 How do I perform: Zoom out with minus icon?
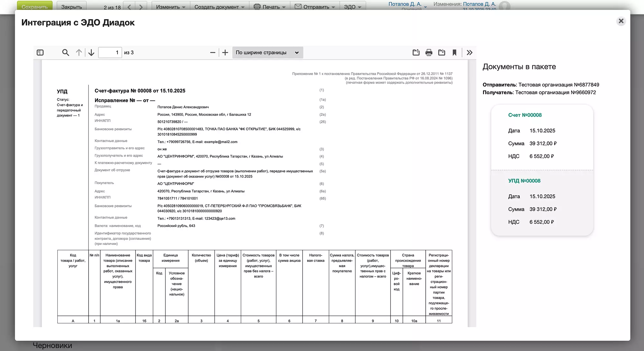[213, 53]
